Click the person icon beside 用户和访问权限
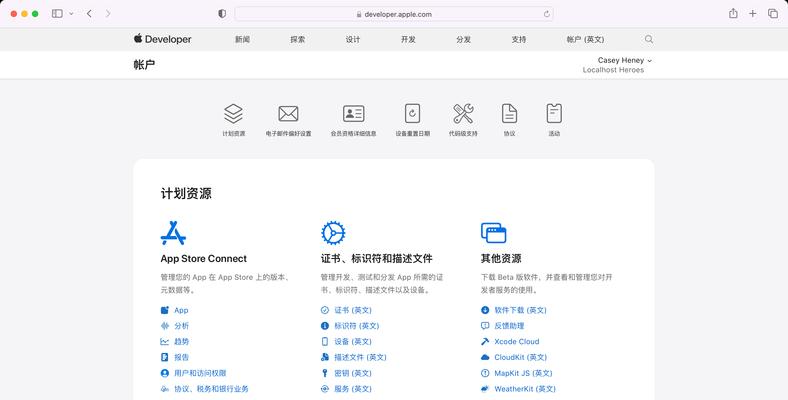788x400 pixels. click(164, 373)
